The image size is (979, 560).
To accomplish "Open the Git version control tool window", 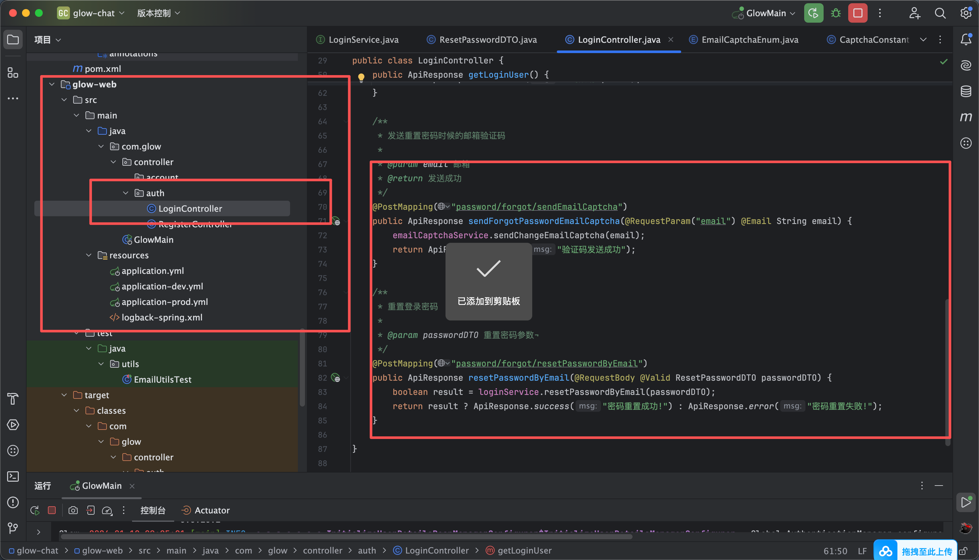I will coord(13,528).
